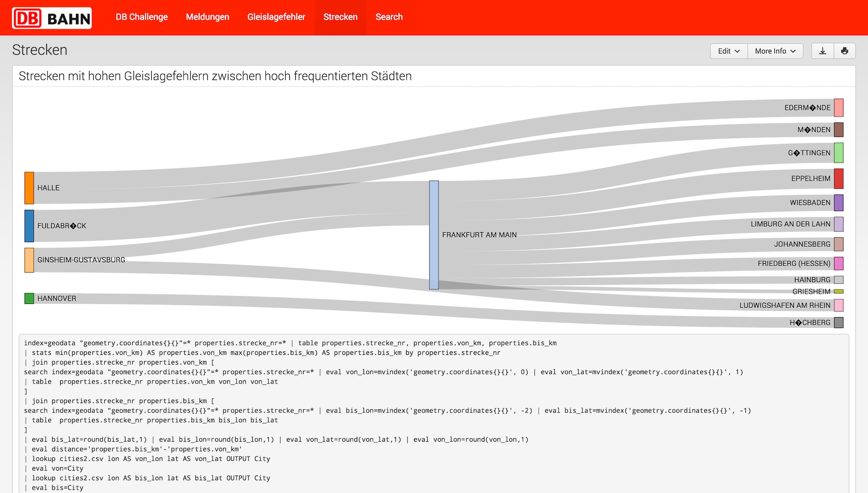Image resolution: width=868 pixels, height=493 pixels.
Task: Click the EPPELHEIM label text
Action: [811, 178]
